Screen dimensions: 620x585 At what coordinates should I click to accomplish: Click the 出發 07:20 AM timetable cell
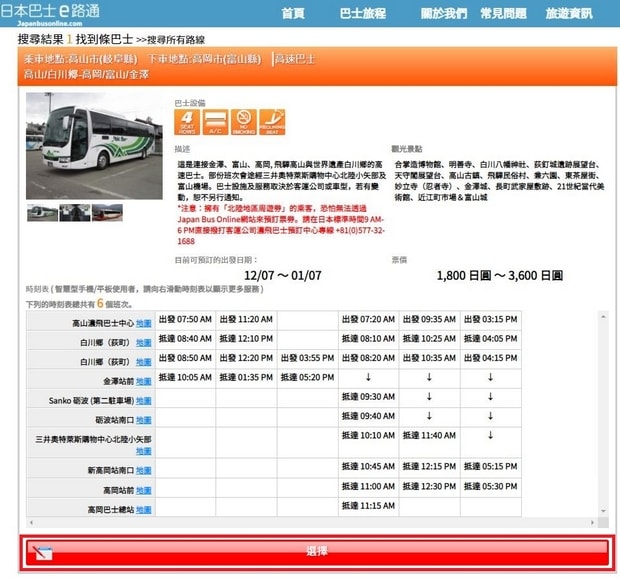[369, 320]
